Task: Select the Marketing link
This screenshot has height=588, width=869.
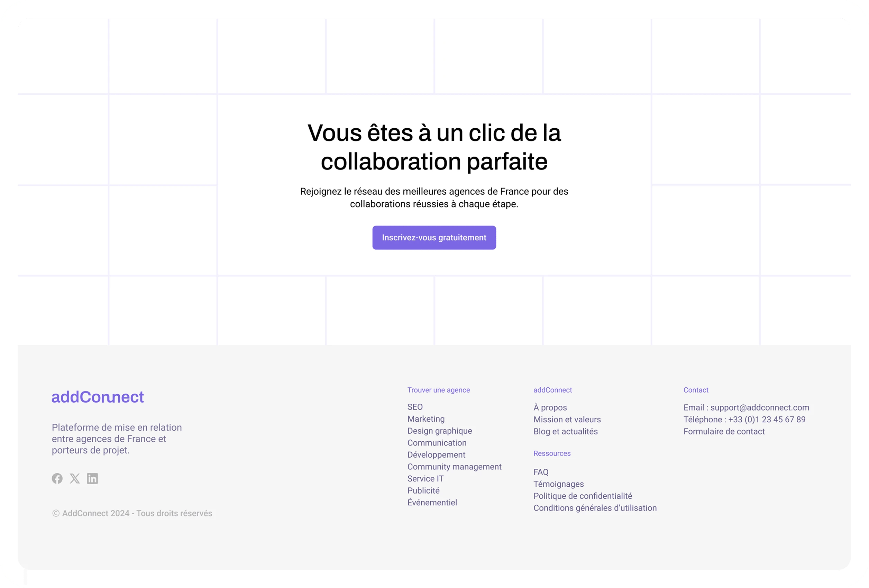Action: pyautogui.click(x=426, y=419)
